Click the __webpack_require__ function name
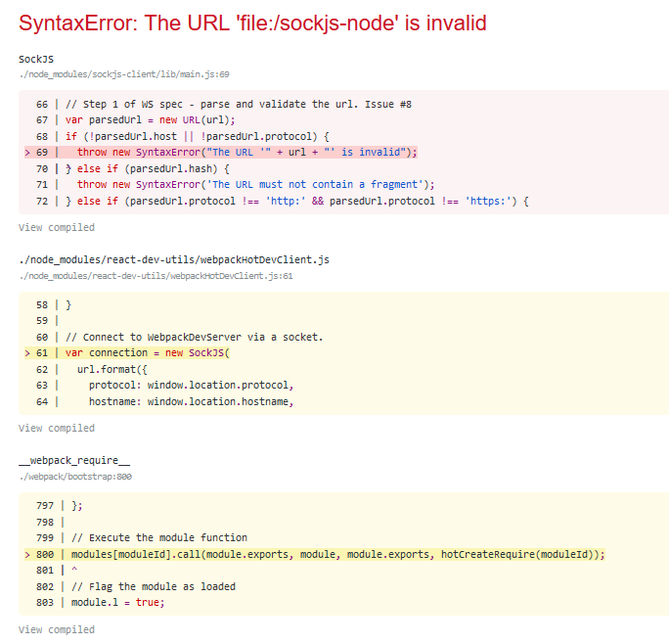Image resolution: width=669 pixels, height=644 pixels. click(x=74, y=460)
